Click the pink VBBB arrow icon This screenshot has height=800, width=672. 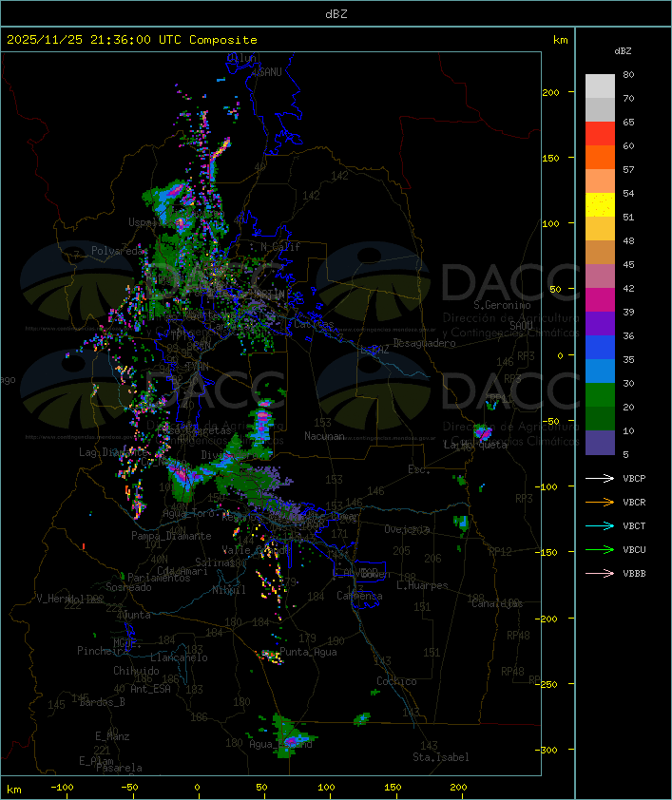pyautogui.click(x=600, y=574)
